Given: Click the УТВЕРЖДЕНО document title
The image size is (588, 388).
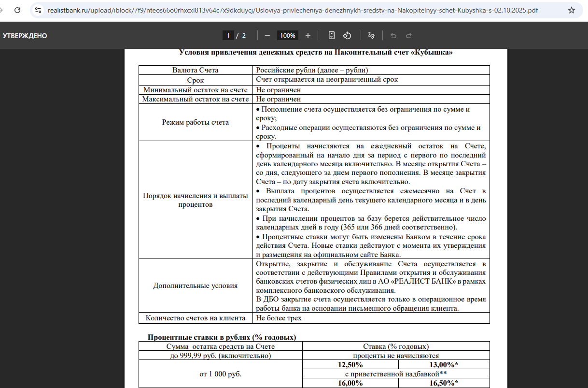Looking at the screenshot, I should coord(25,36).
